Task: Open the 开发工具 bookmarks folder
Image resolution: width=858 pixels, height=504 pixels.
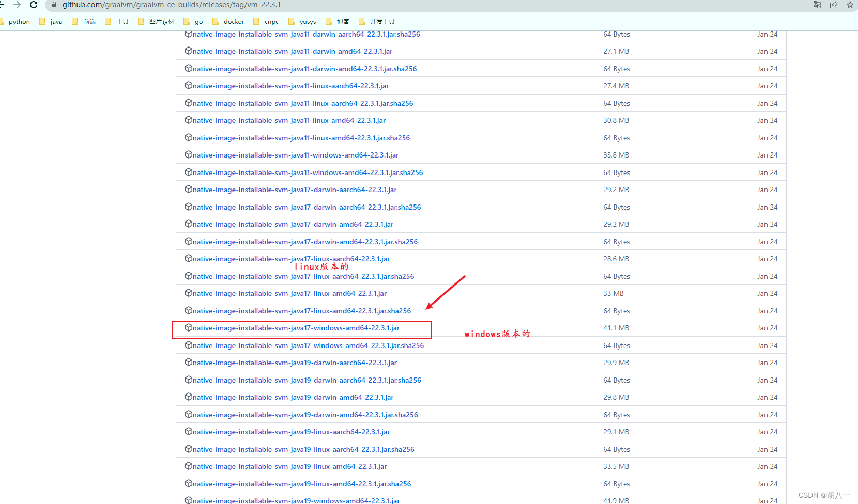Action: point(377,21)
